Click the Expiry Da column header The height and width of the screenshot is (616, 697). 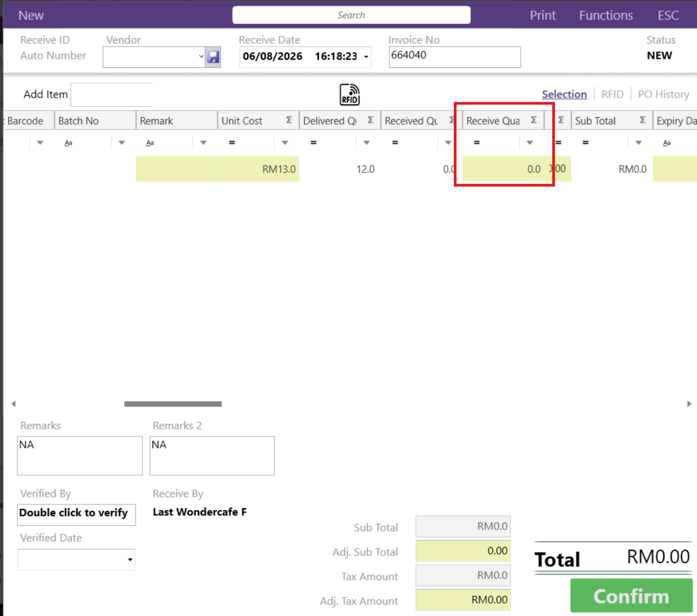coord(675,121)
